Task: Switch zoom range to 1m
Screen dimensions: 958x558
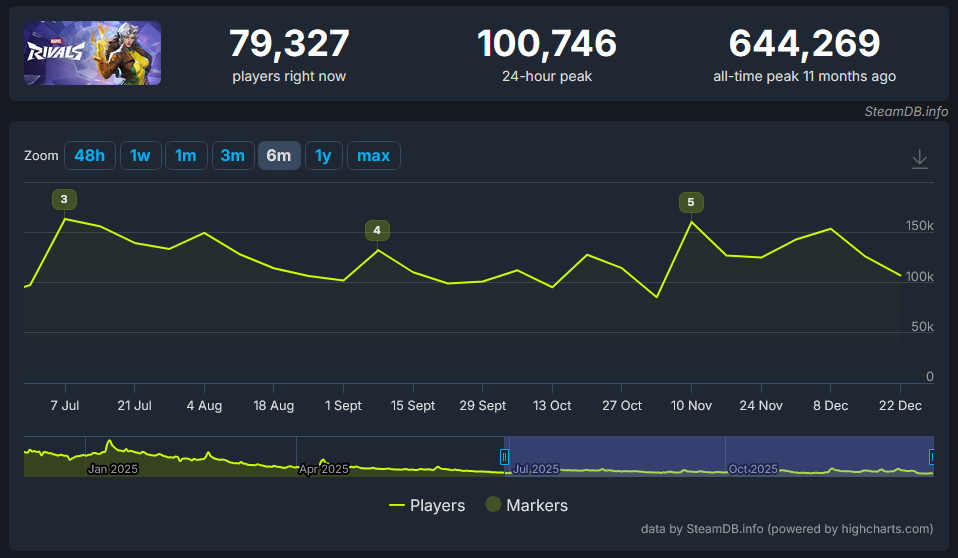Action: click(186, 156)
